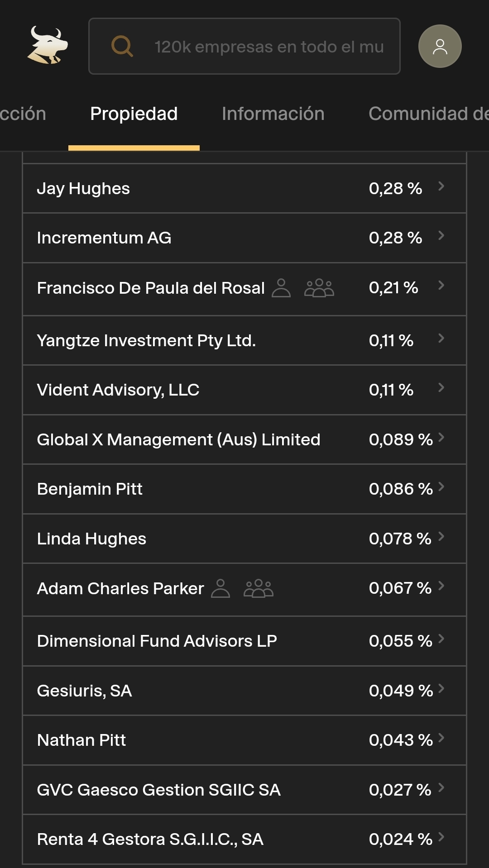Screen dimensions: 489x868
Task: Click person icon beside Adam Charles Parker
Action: 221,588
